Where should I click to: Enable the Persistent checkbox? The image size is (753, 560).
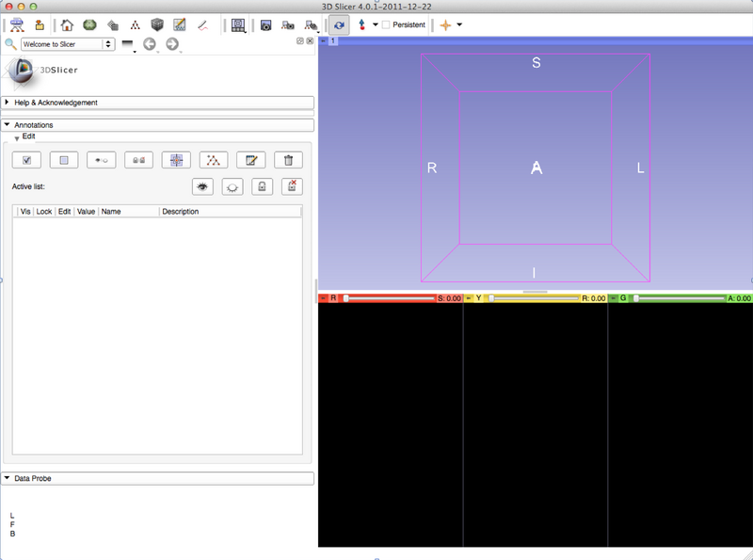(x=387, y=24)
